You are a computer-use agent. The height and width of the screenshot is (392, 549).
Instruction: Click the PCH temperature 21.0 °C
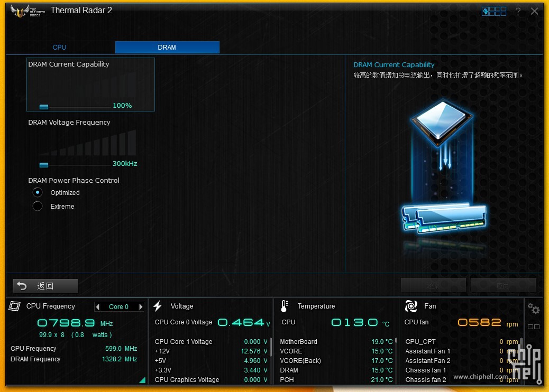point(382,380)
